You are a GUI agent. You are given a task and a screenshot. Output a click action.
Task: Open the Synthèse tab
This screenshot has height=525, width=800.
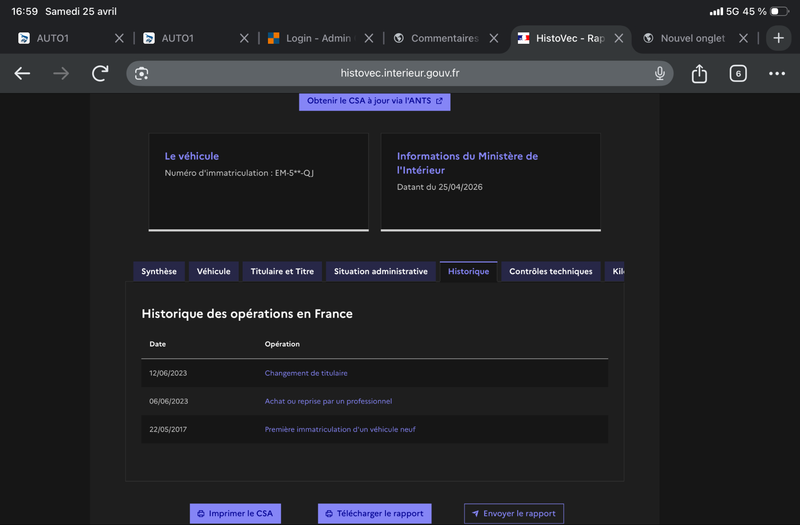159,271
